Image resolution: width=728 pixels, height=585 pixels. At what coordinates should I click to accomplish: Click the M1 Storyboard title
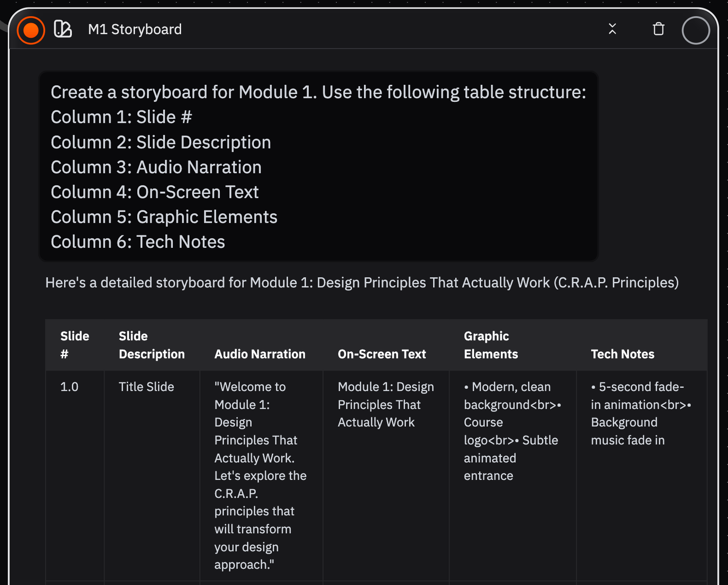coord(134,30)
